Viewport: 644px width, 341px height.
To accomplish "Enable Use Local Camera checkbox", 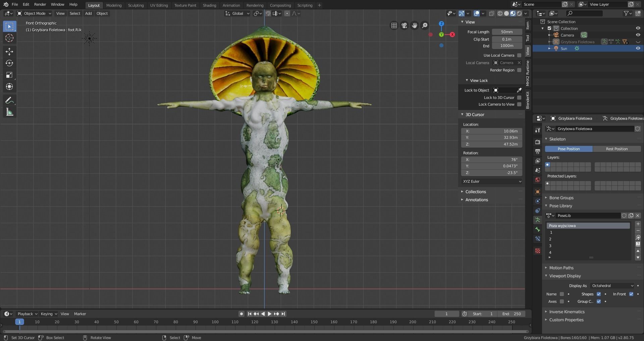I will (x=519, y=55).
